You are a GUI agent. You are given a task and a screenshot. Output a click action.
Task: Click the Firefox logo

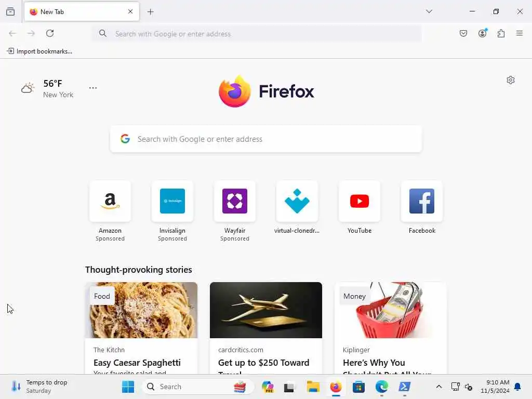pos(267,91)
